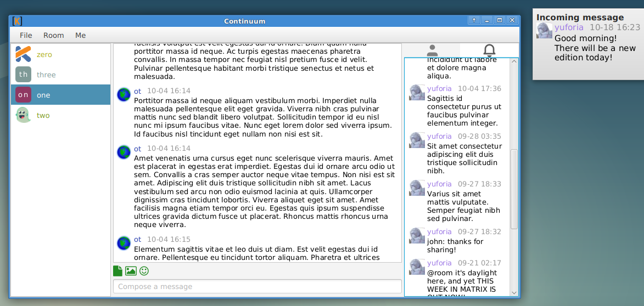Viewport: 644px width, 306px height.
Task: Select the room named one
Action: 43,95
